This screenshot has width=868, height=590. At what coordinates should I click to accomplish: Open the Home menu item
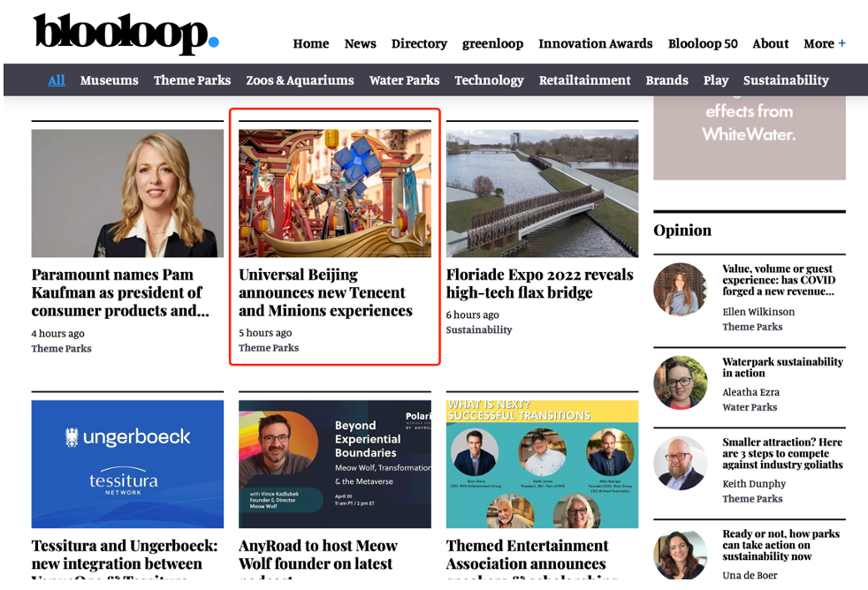tap(311, 43)
